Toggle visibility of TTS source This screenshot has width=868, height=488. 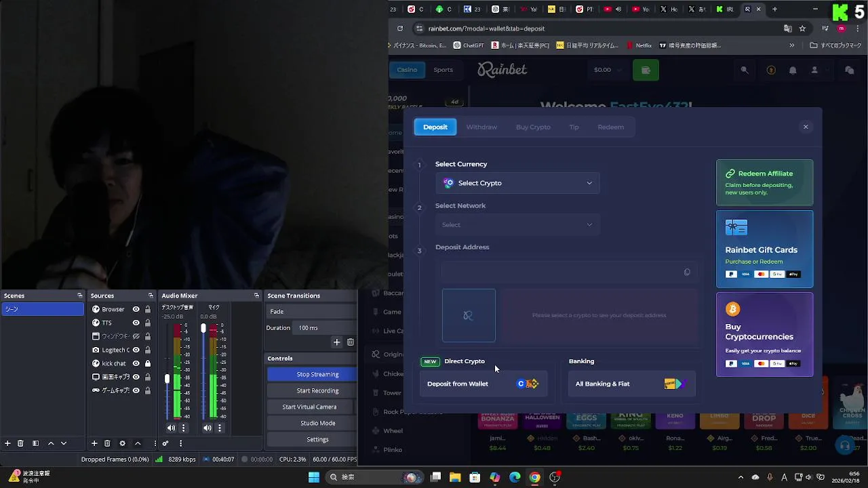pyautogui.click(x=136, y=323)
